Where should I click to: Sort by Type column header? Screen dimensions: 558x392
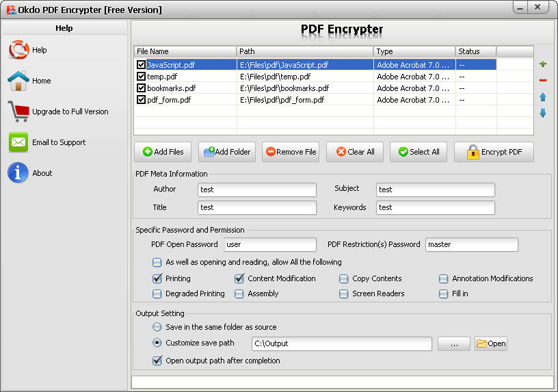pos(414,51)
